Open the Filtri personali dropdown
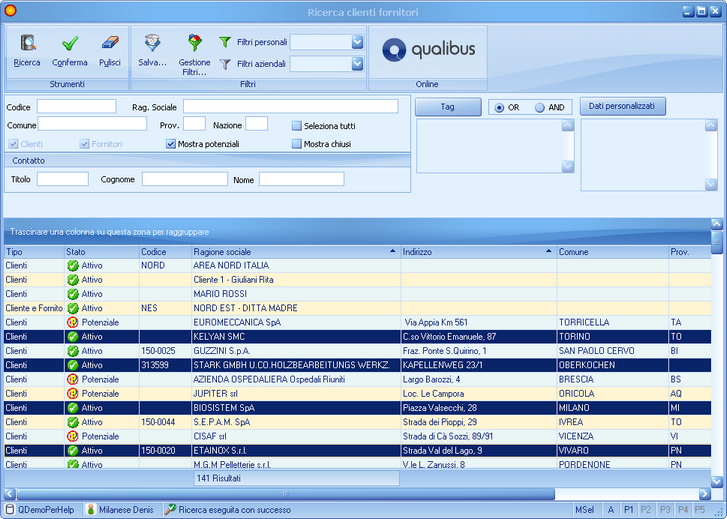This screenshot has height=519, width=727. pyautogui.click(x=357, y=42)
